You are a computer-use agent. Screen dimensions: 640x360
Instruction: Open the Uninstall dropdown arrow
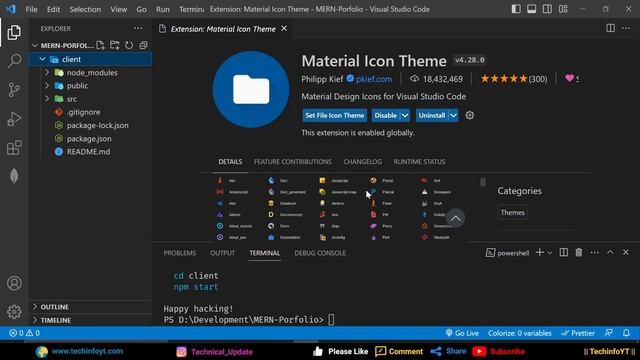click(x=453, y=116)
